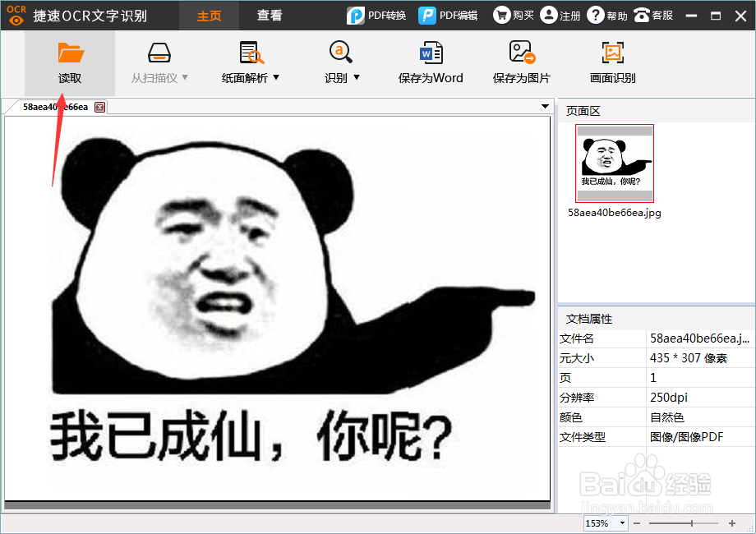The height and width of the screenshot is (534, 756).
Task: Click the 自然色 color value
Action: (666, 417)
